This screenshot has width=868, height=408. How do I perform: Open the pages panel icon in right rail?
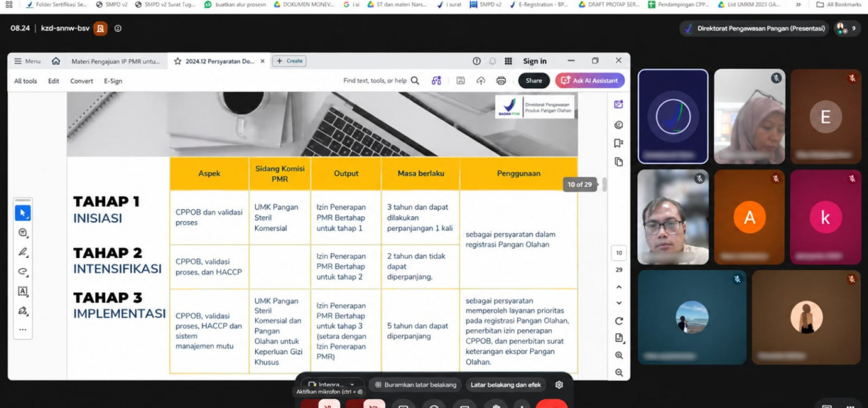619,162
